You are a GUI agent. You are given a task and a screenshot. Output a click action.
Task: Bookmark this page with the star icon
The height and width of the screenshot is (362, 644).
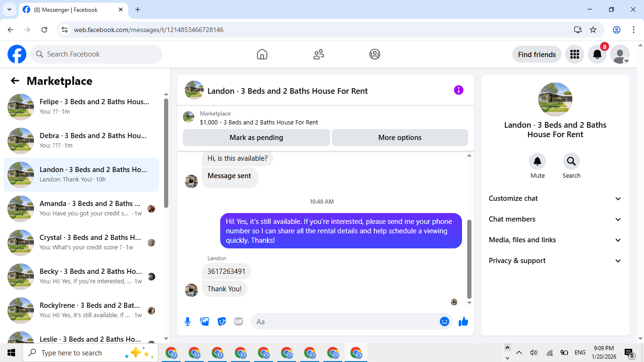(593, 30)
